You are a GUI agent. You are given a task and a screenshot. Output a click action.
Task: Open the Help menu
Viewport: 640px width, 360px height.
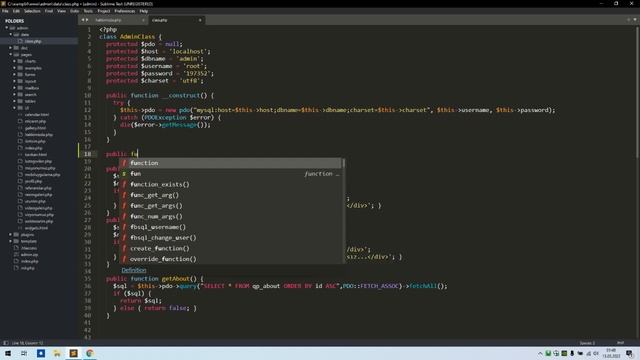pyautogui.click(x=144, y=11)
